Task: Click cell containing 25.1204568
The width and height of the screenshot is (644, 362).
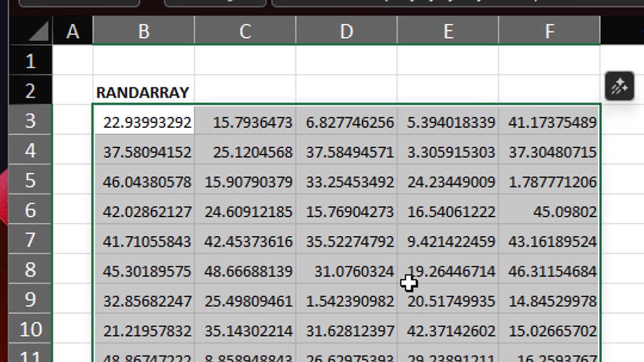Action: click(245, 150)
